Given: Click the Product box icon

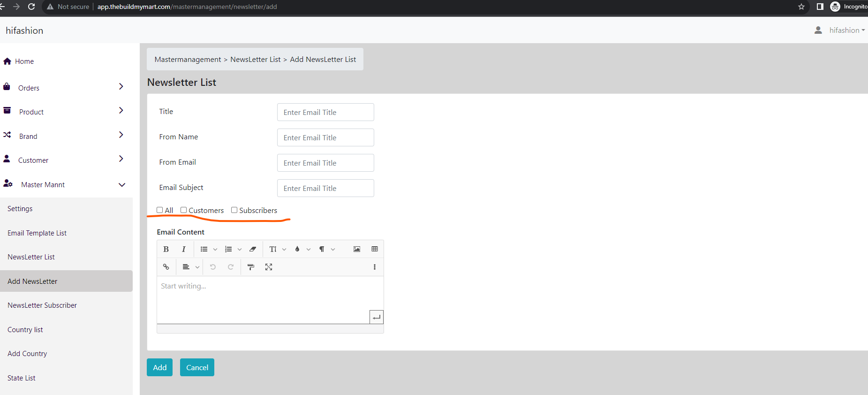Looking at the screenshot, I should coord(7,111).
